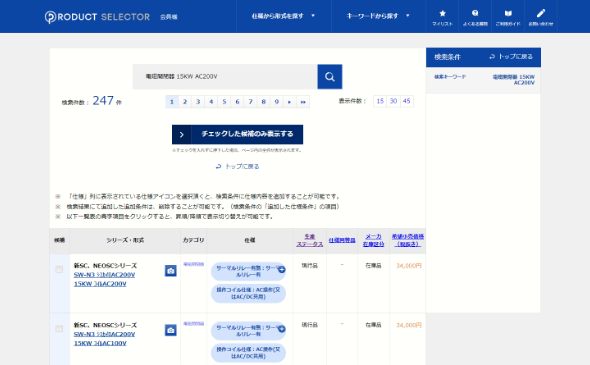Select サーマルリレー有無 spec pill, AC200V row
This screenshot has width=590, height=365.
[248, 272]
